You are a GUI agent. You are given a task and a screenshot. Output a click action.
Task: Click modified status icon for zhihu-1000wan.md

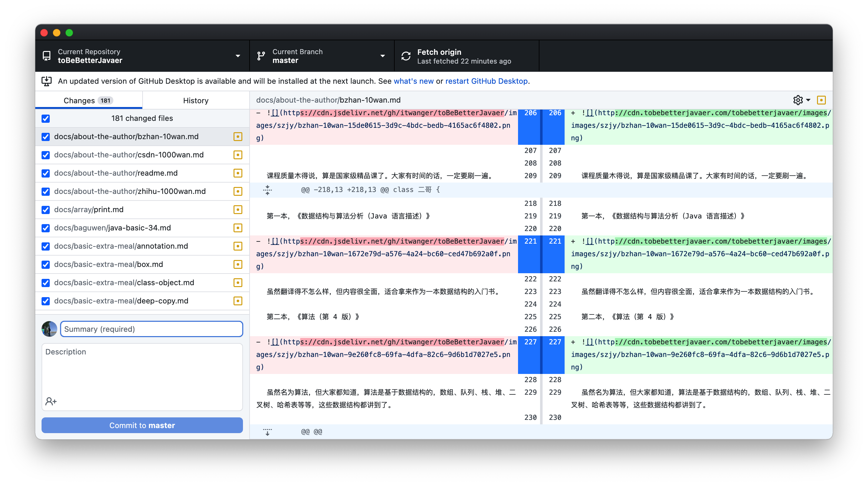(x=238, y=191)
